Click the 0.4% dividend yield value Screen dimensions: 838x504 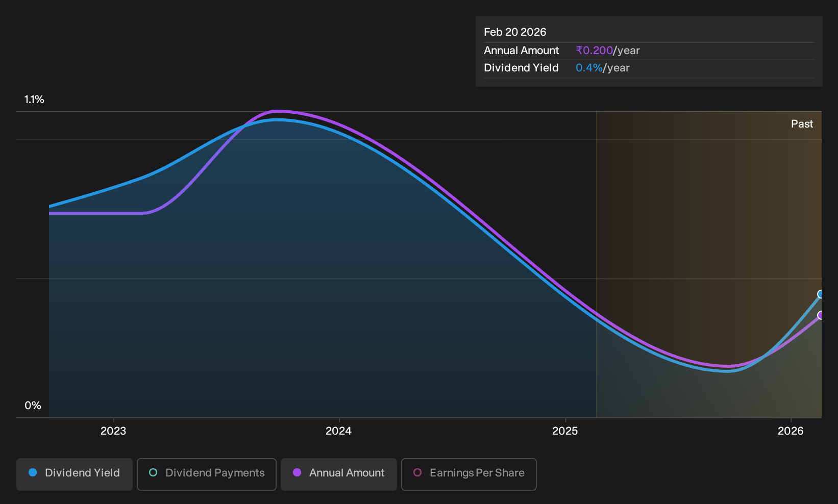click(589, 68)
